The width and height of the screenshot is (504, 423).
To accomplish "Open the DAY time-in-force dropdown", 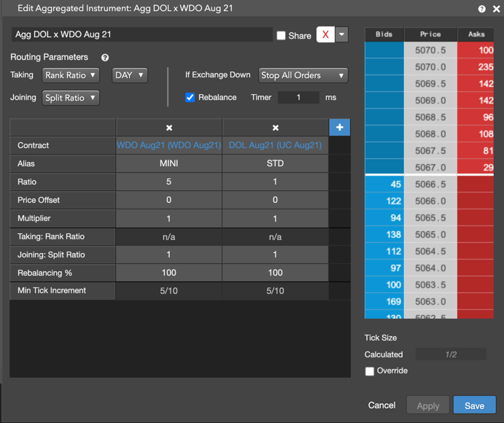I will pos(130,75).
